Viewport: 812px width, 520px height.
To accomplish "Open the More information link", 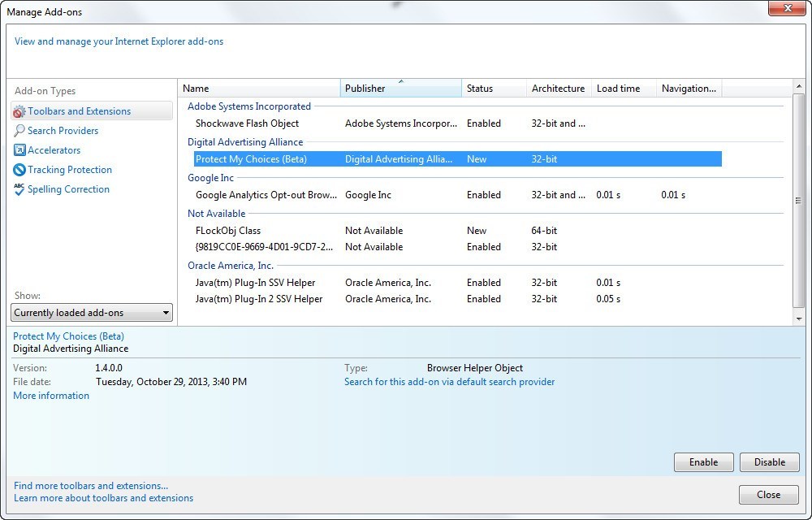I will 51,396.
